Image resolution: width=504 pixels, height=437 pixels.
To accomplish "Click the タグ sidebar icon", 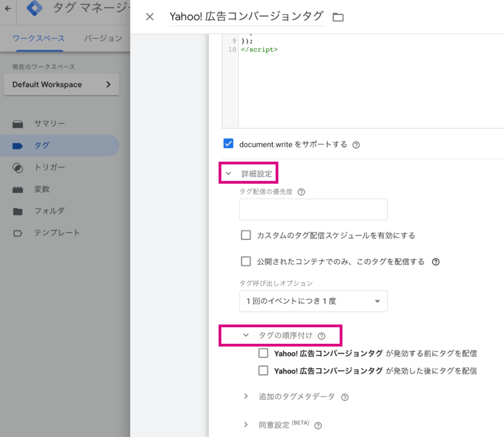I will 18,146.
